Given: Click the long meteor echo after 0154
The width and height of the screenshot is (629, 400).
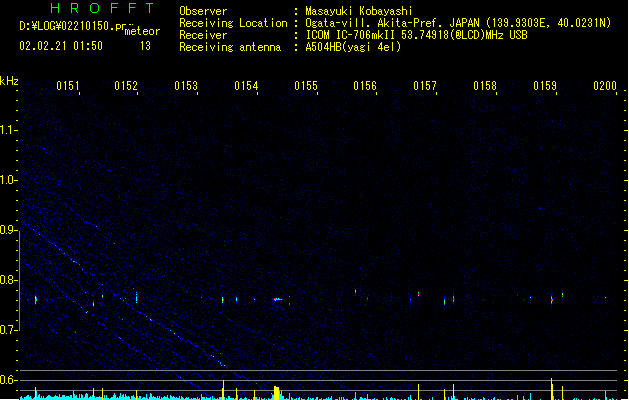Looking at the screenshot, I should tap(277, 299).
